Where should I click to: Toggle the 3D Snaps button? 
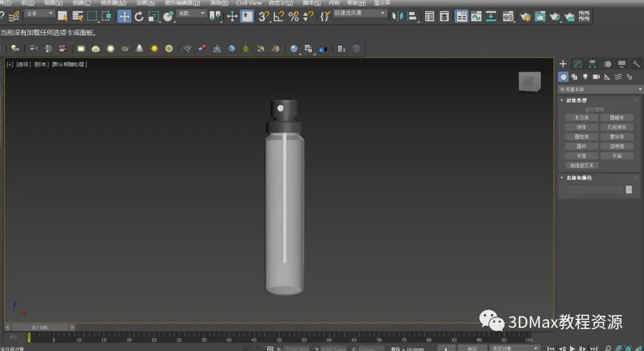(264, 16)
